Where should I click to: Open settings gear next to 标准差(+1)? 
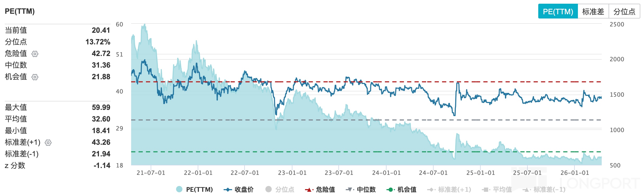(48, 143)
